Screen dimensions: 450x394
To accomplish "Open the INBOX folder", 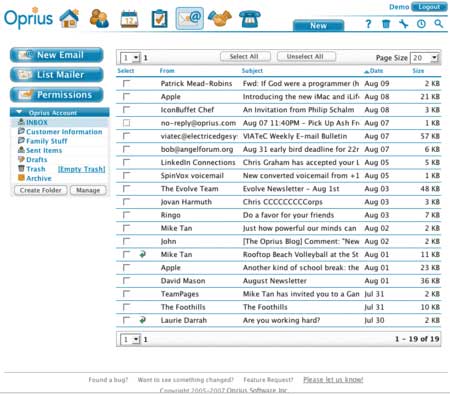I will [37, 122].
